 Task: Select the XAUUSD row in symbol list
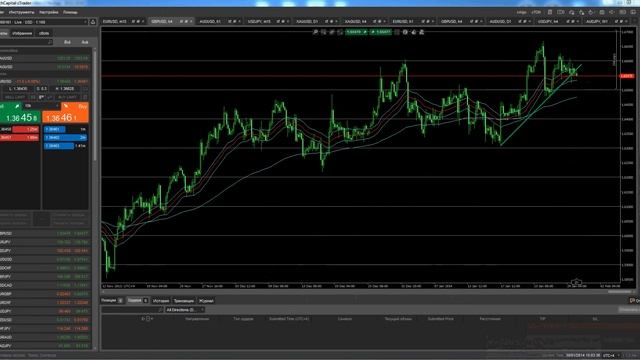[45, 58]
